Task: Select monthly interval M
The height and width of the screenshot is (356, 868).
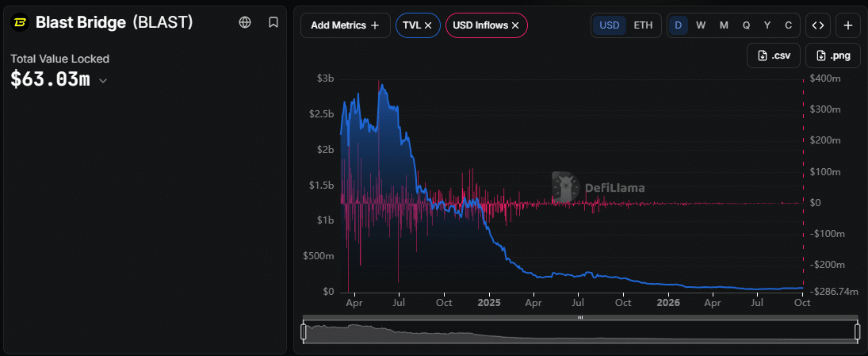Action: 724,25
